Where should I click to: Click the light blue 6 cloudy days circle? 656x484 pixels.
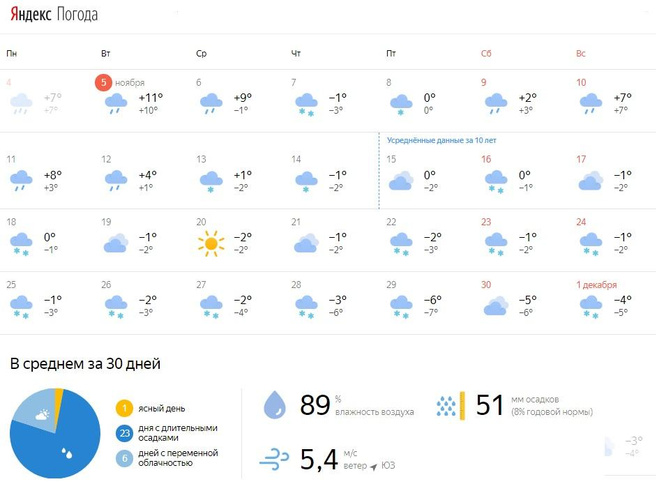[124, 457]
